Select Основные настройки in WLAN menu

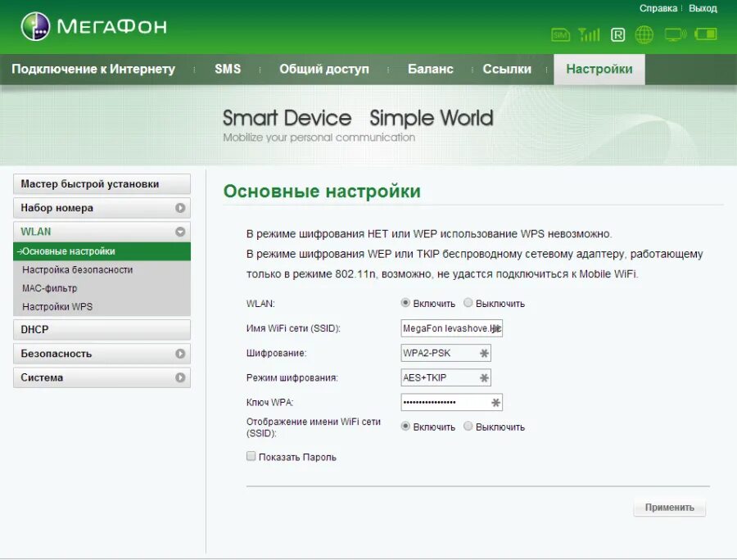tap(102, 251)
